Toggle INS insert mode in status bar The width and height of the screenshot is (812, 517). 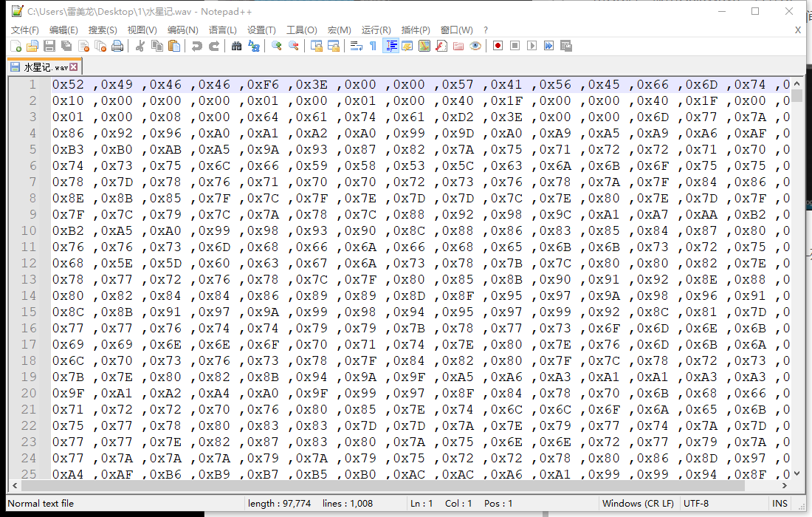(x=780, y=504)
